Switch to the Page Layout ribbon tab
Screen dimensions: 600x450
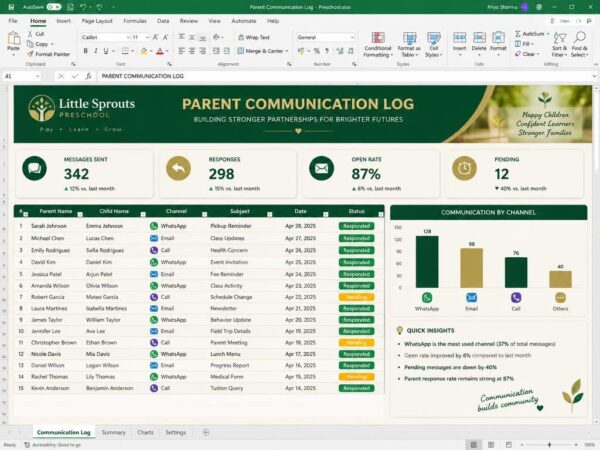(x=97, y=21)
